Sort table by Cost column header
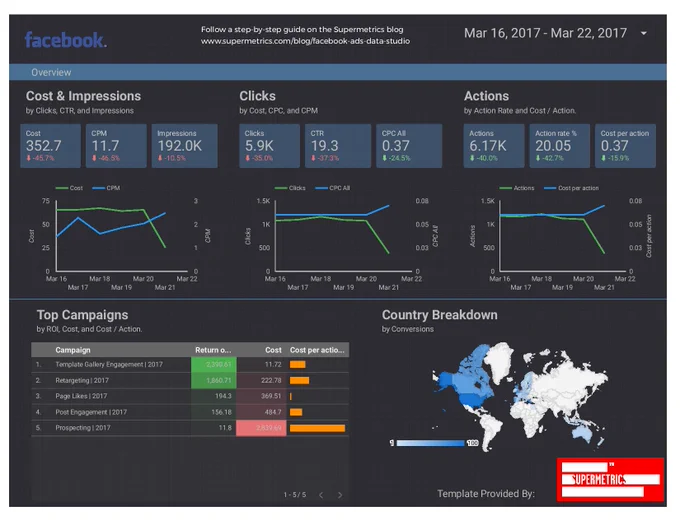The height and width of the screenshot is (525, 680). click(273, 350)
